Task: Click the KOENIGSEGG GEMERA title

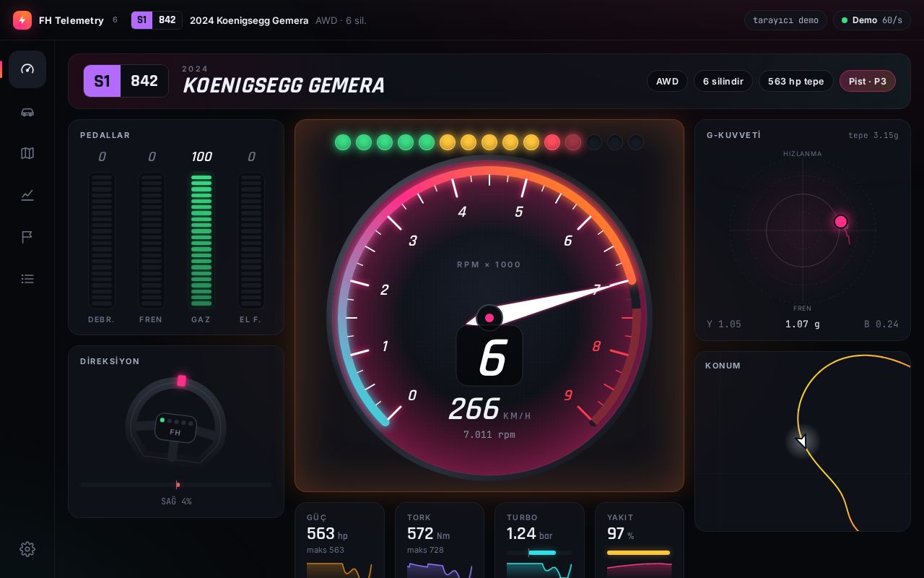Action: [284, 85]
